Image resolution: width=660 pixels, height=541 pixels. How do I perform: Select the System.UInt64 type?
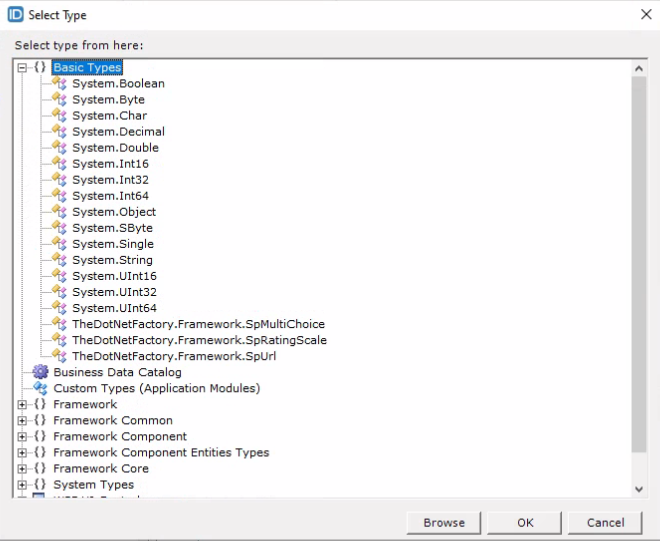pyautogui.click(x=114, y=308)
